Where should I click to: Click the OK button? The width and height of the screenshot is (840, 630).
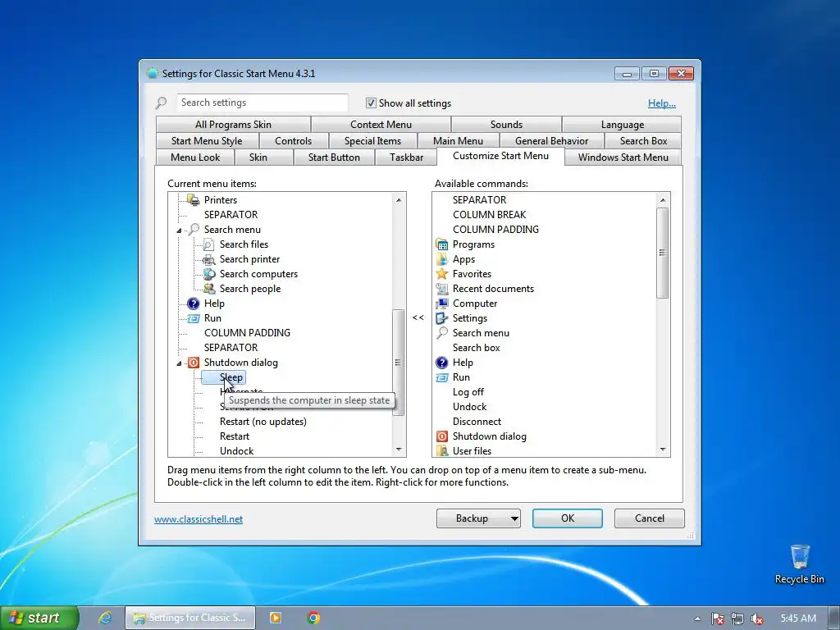(568, 518)
